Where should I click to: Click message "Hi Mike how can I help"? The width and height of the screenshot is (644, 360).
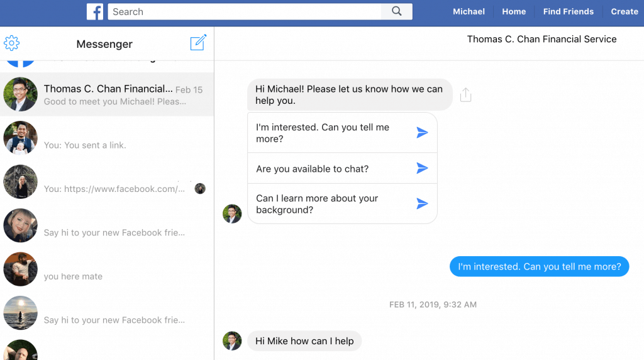(x=304, y=341)
